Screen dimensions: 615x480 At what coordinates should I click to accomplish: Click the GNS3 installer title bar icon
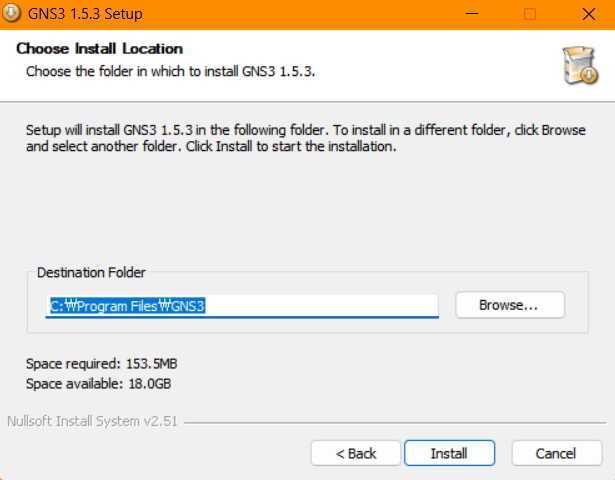tap(11, 13)
